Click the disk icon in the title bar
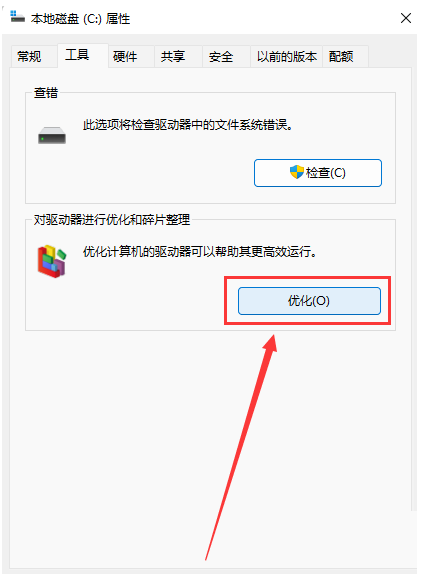423x576 pixels. tap(17, 17)
